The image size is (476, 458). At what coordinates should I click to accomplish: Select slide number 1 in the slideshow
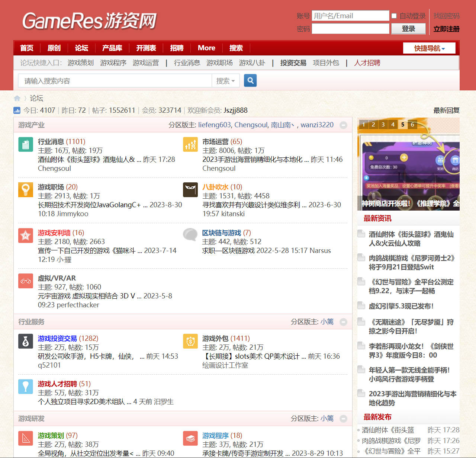tap(364, 125)
